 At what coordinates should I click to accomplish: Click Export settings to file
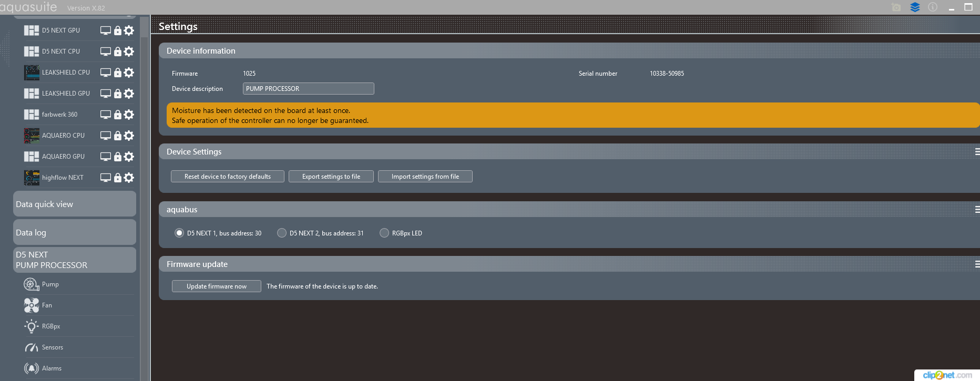pos(331,177)
